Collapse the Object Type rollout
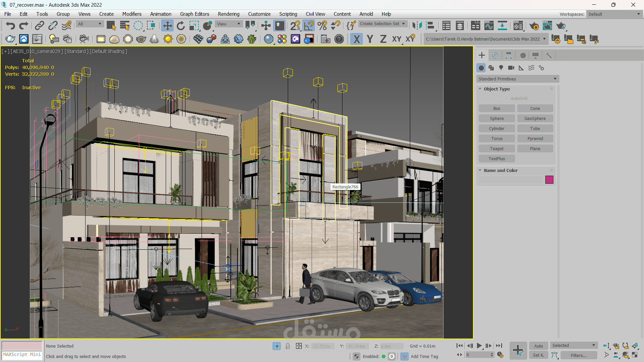 pos(496,89)
